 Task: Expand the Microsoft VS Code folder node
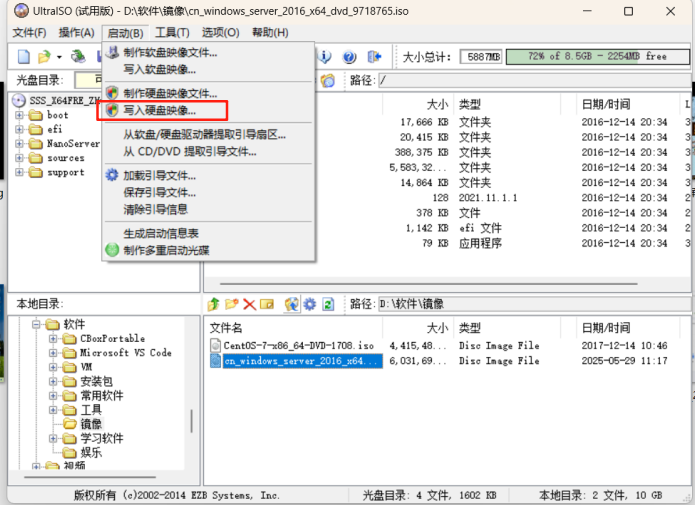(x=53, y=353)
